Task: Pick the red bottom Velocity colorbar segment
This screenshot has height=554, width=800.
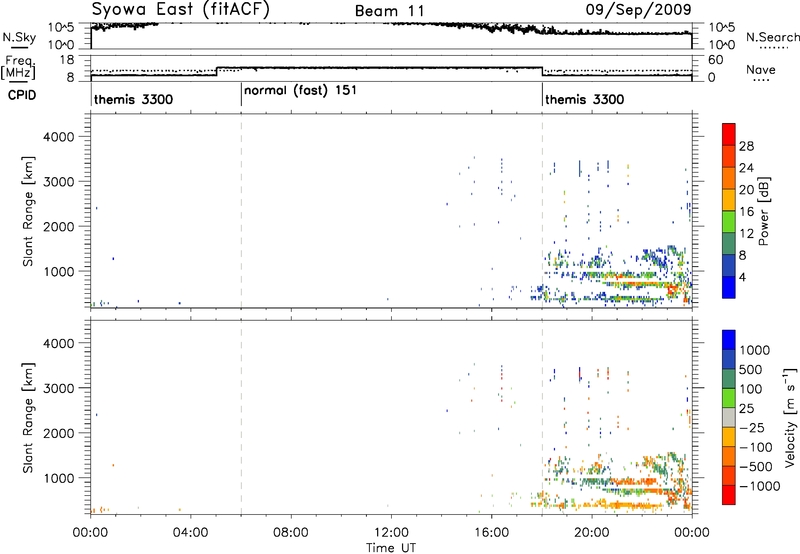Action: tap(729, 495)
